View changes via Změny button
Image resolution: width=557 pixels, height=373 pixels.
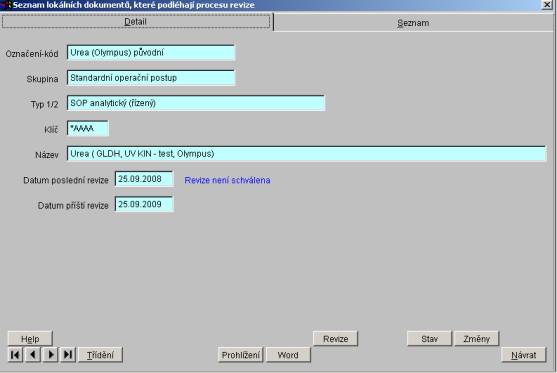coord(476,339)
